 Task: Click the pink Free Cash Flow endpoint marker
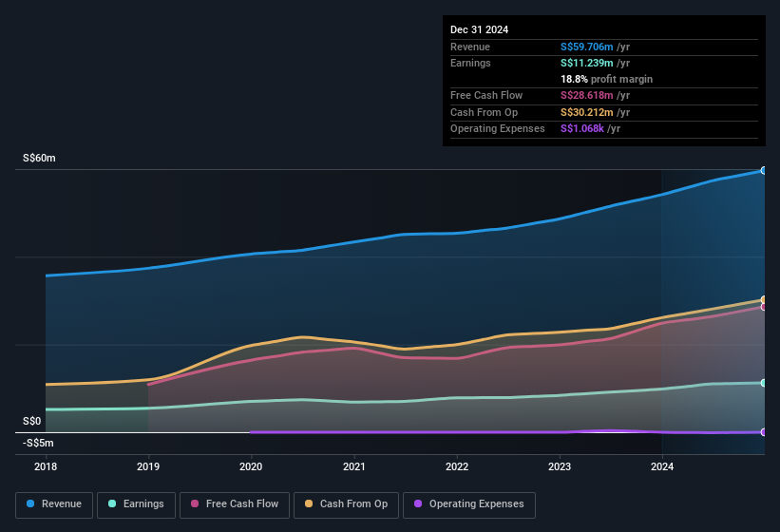[x=764, y=307]
